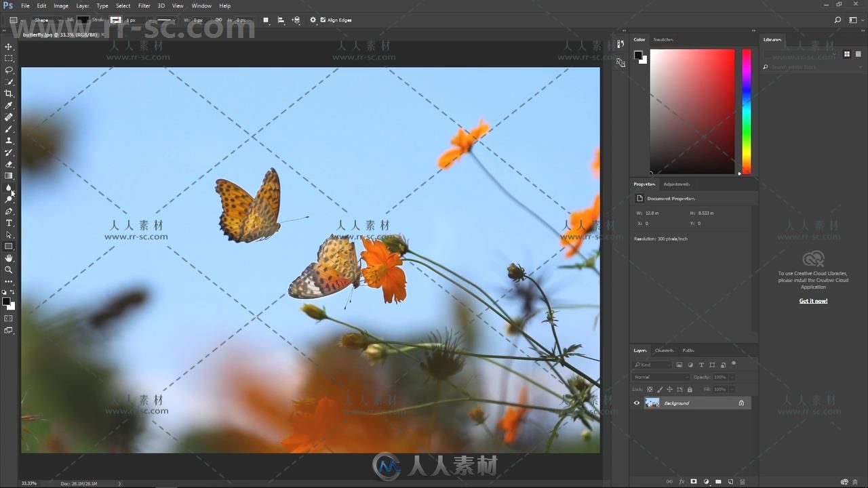
Task: Select the Clone Stamp tool
Action: click(x=9, y=141)
